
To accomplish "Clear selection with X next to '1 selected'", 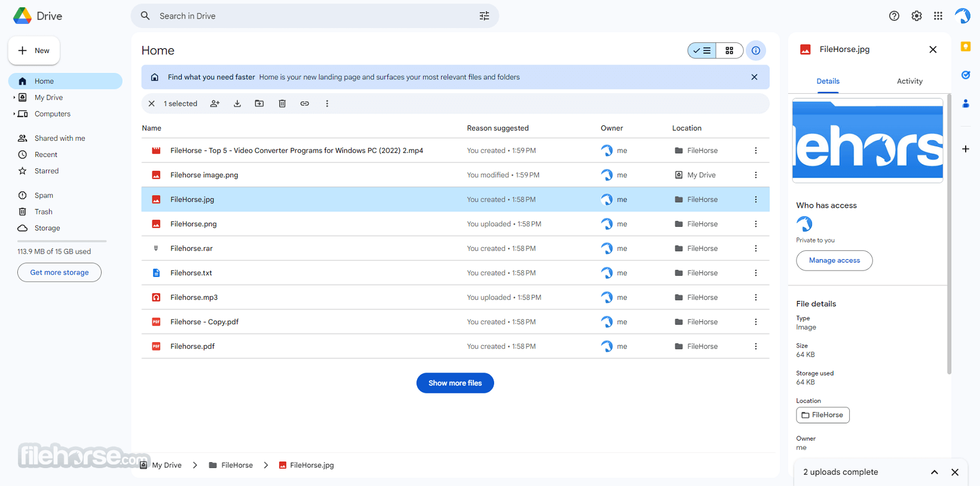I will point(152,103).
